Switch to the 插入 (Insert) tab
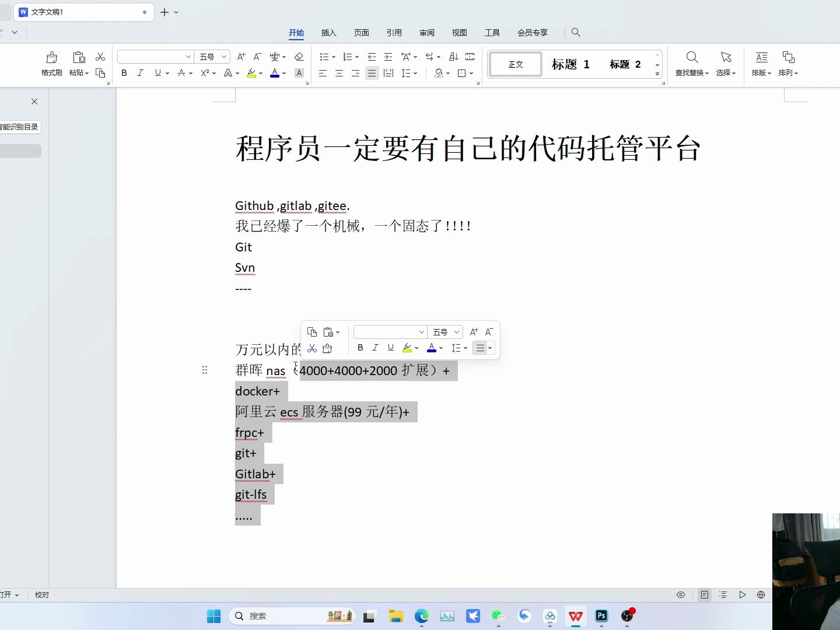840x630 pixels. [329, 33]
